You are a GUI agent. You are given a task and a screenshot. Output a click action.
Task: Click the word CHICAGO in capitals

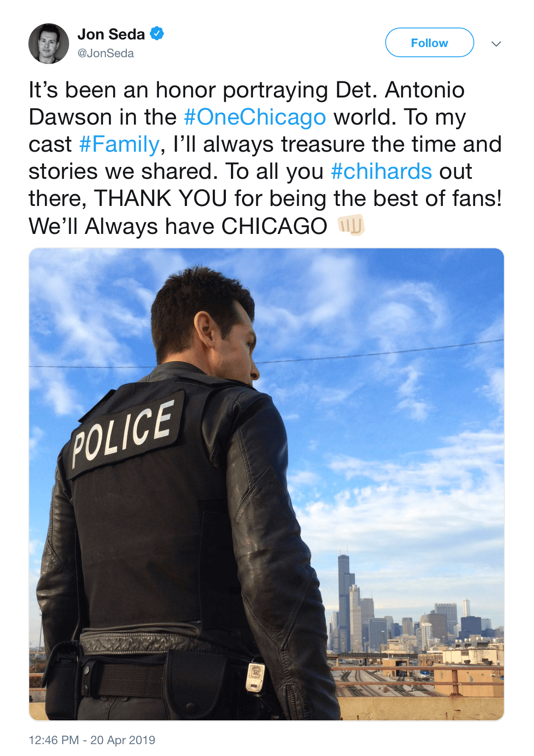point(274,226)
